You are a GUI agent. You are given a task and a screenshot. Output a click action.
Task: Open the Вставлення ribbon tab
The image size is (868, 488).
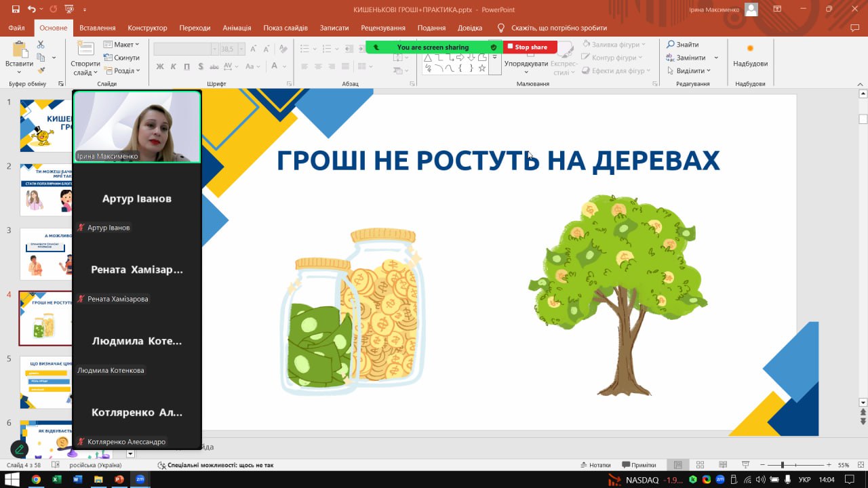97,28
